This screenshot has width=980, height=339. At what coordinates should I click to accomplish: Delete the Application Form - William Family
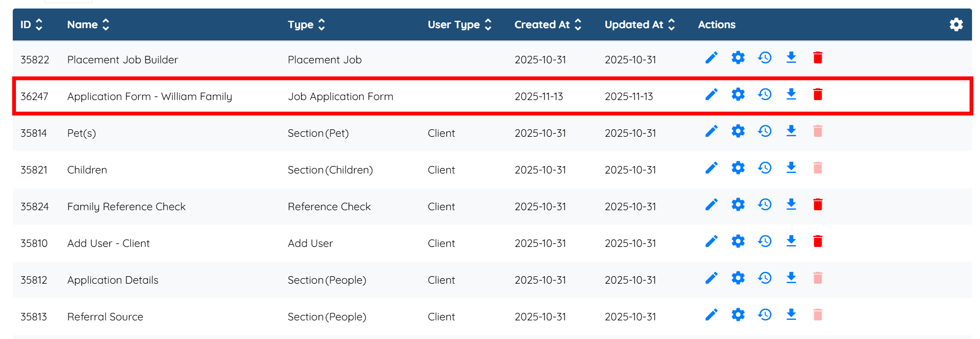click(817, 95)
